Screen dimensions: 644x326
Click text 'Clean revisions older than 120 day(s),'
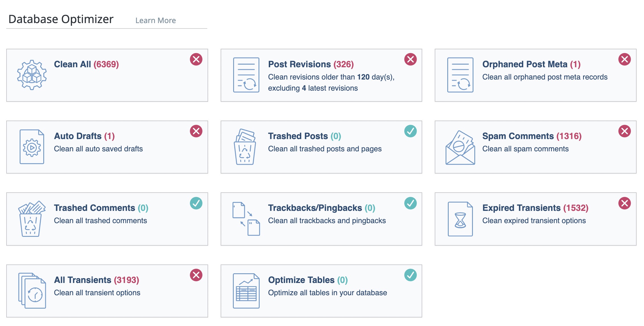pos(331,77)
